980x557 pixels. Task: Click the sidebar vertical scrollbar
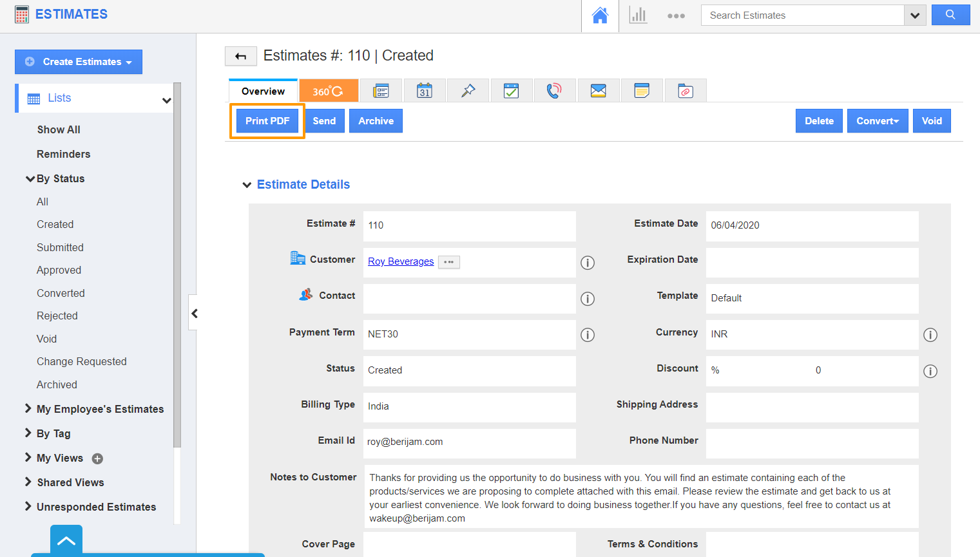tap(177, 265)
